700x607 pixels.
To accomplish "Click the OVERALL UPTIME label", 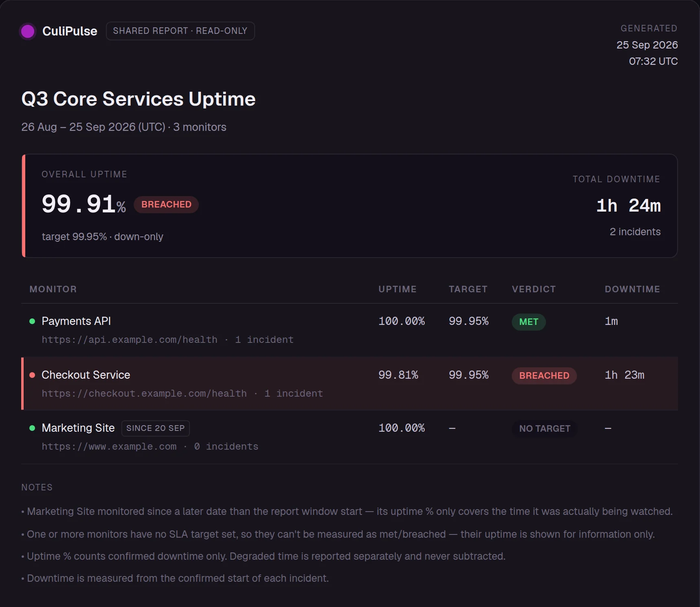I will point(84,174).
